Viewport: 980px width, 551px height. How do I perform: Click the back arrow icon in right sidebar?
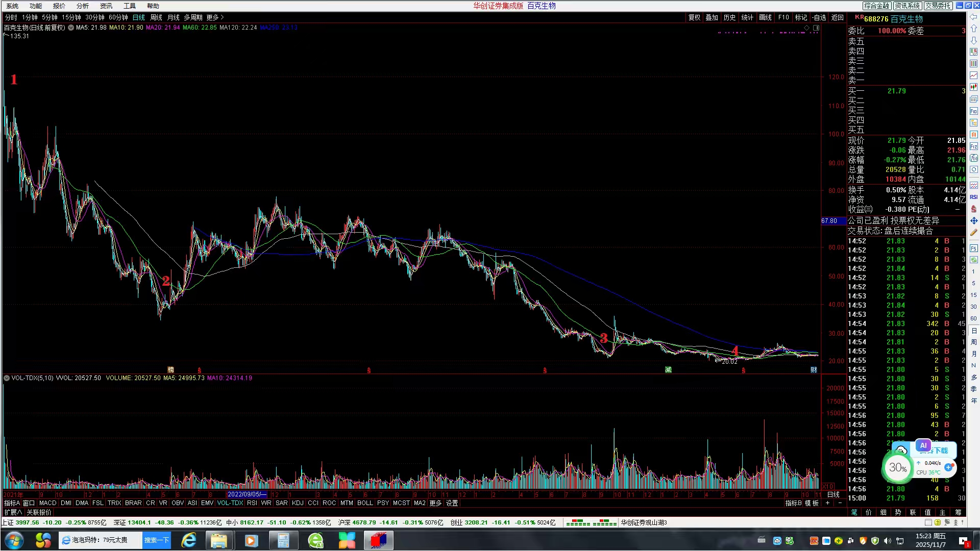click(x=973, y=17)
